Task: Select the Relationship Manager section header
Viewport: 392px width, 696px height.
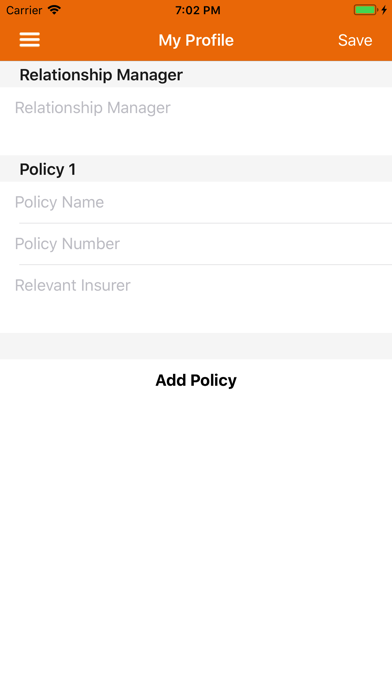Action: pyautogui.click(x=196, y=74)
